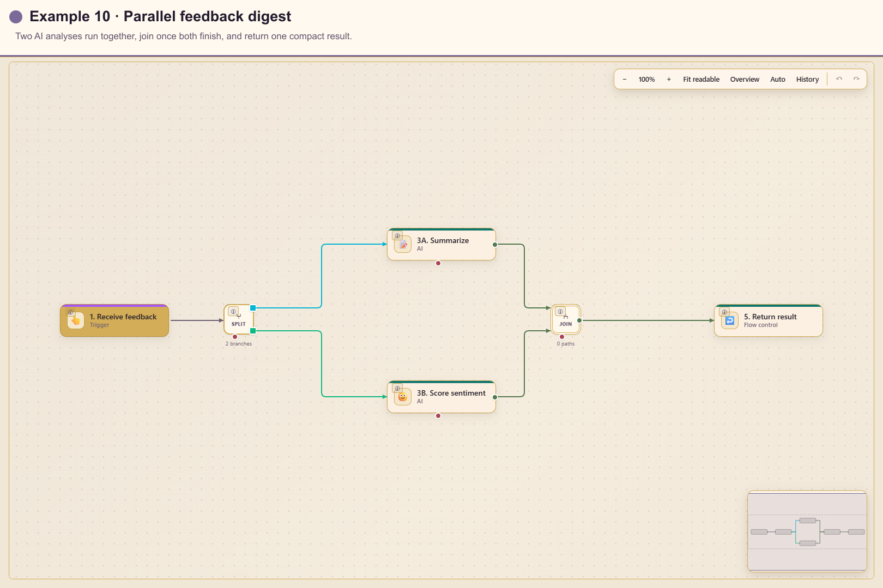The height and width of the screenshot is (588, 883).
Task: Open info badge on 3A. Summarize node
Action: point(397,236)
